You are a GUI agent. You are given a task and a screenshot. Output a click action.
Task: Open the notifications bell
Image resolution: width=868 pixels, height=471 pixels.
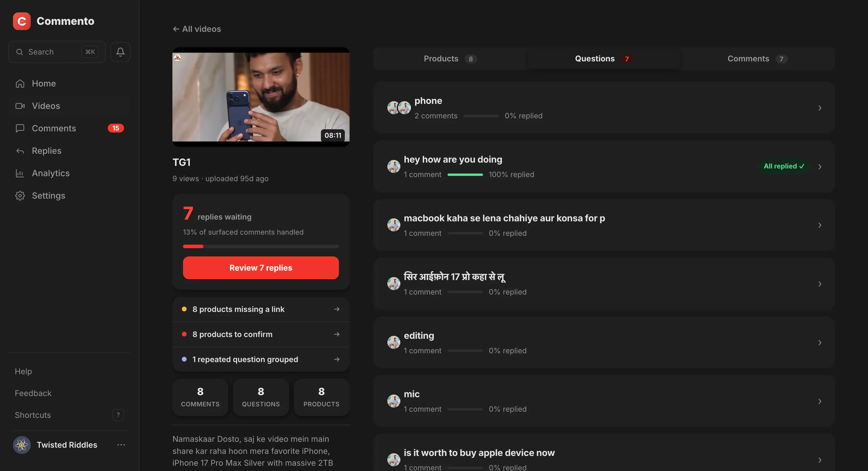coord(120,52)
